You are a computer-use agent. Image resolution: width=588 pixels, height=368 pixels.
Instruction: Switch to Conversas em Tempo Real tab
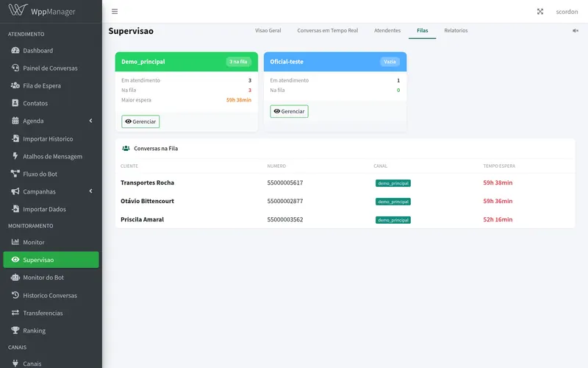[327, 30]
